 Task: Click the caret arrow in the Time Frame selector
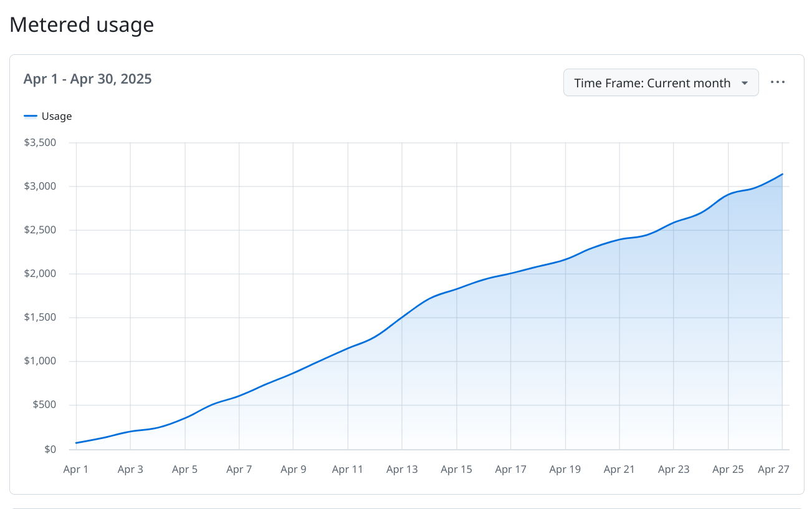744,83
